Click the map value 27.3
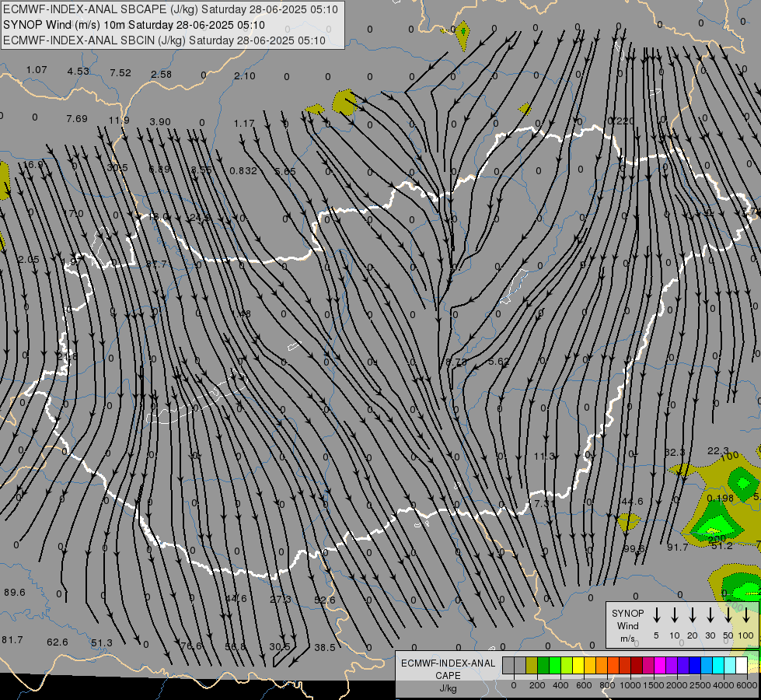 pos(281,599)
